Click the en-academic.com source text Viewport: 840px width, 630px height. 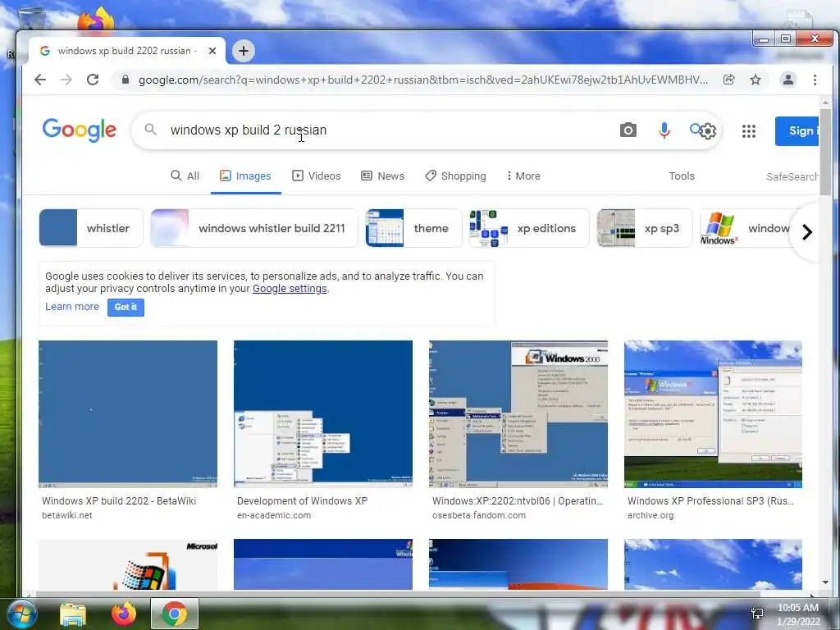coord(274,515)
